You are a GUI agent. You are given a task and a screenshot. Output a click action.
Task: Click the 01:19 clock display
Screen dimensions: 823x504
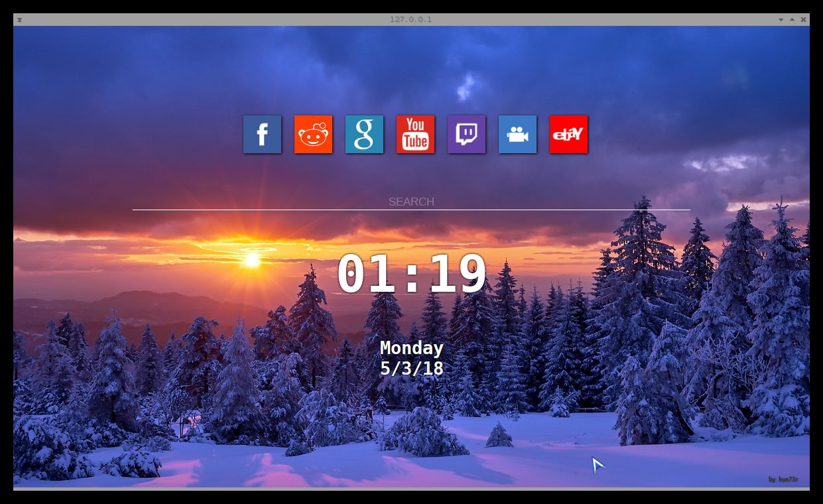pos(411,272)
